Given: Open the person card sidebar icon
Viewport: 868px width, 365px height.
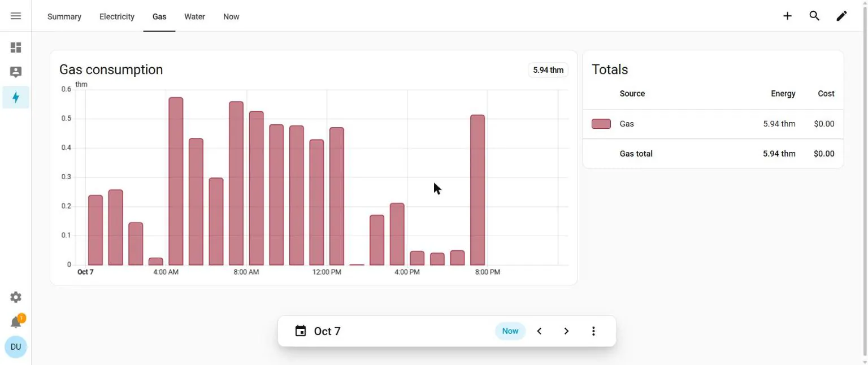Looking at the screenshot, I should coord(16,72).
